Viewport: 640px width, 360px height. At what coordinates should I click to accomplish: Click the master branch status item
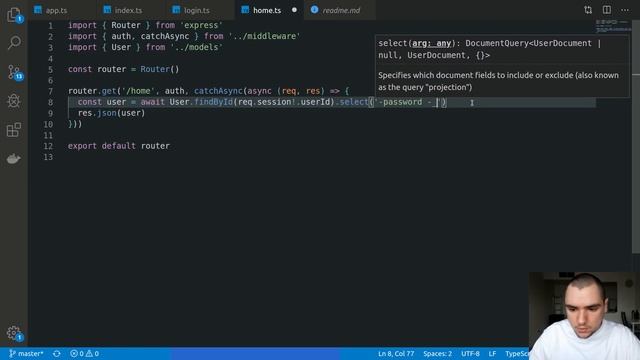click(26, 353)
